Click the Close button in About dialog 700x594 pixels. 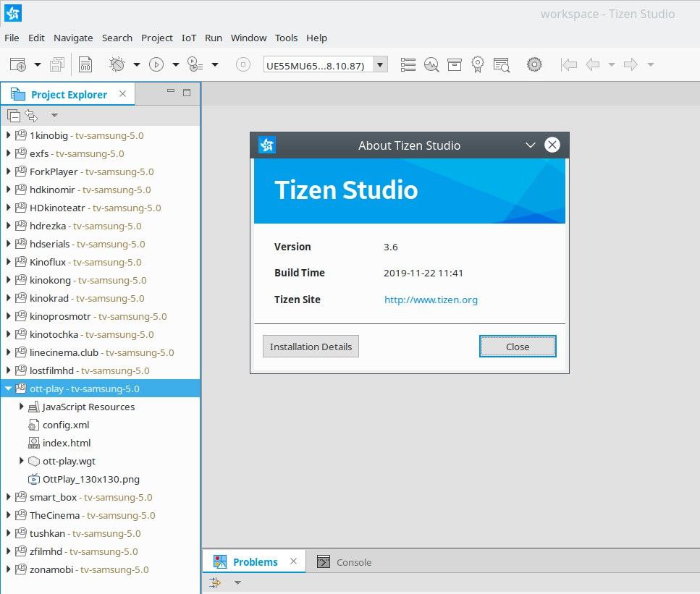[x=518, y=347]
